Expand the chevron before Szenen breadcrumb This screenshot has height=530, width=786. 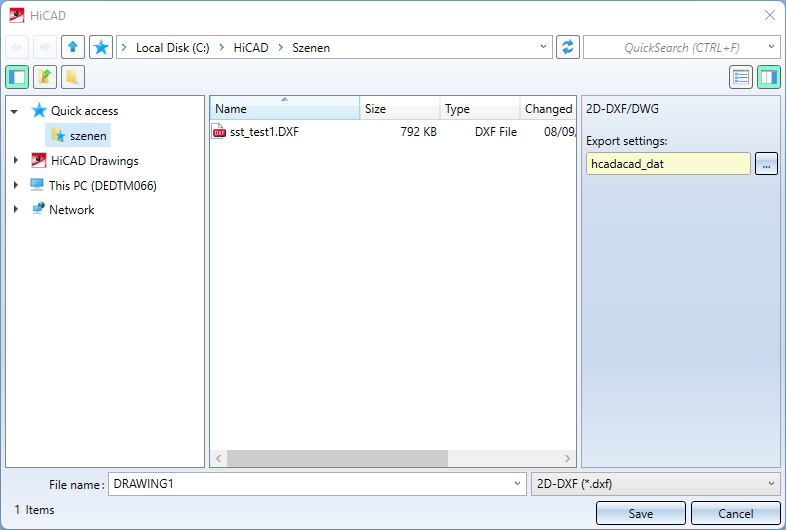click(281, 48)
